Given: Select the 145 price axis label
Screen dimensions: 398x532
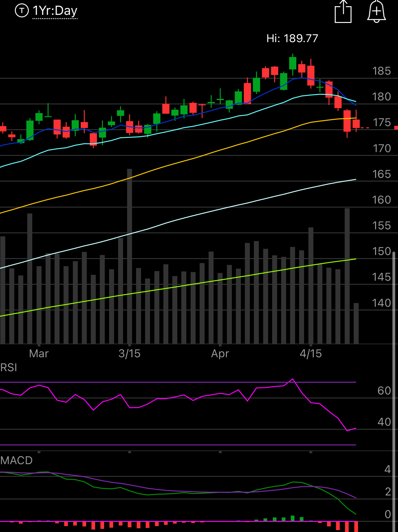Looking at the screenshot, I should (382, 277).
